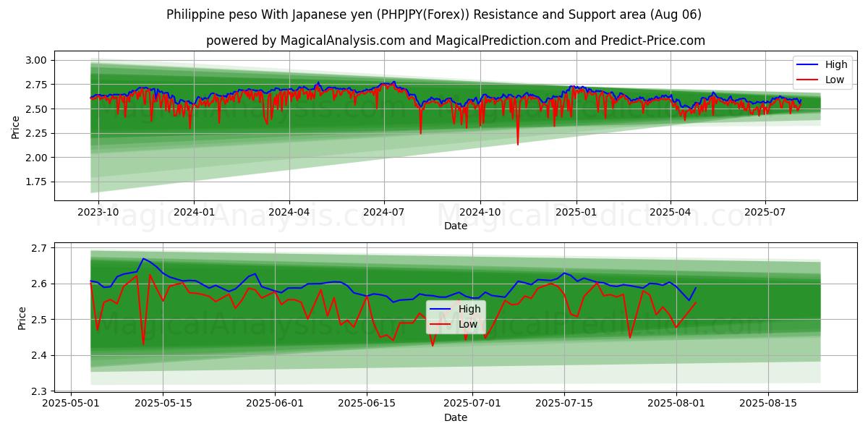
Task: Click the '2025-07-15' date tick label
Action: pyautogui.click(x=564, y=404)
